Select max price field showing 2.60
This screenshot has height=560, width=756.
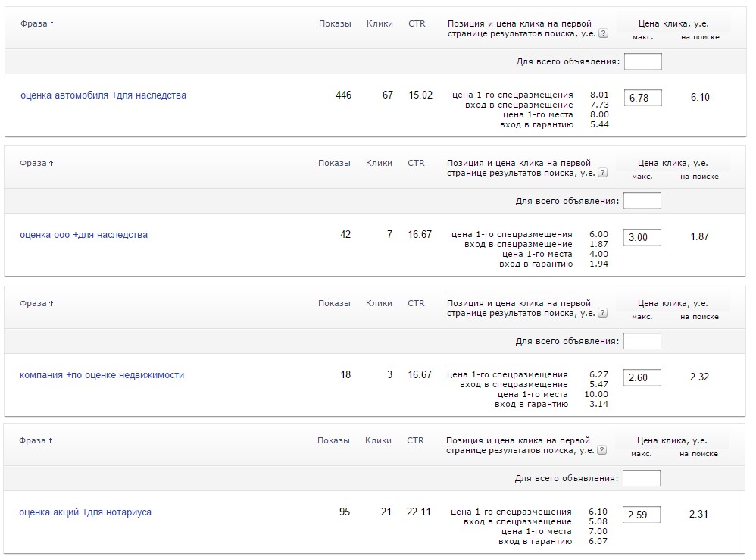coord(642,377)
